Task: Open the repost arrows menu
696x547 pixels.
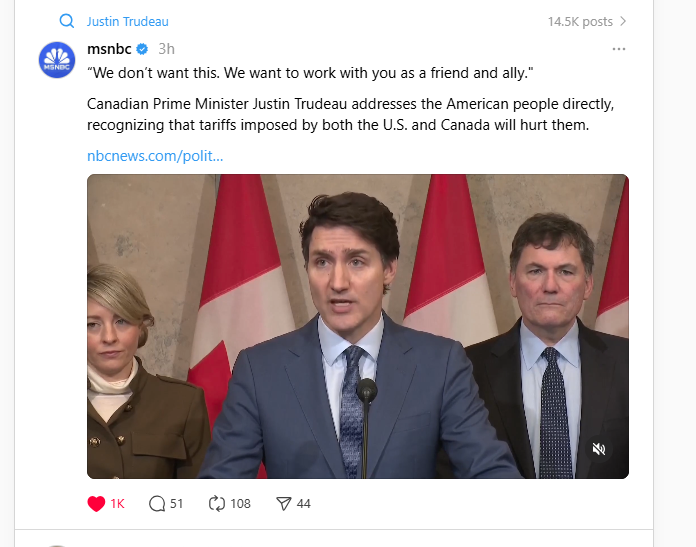Action: click(x=217, y=503)
